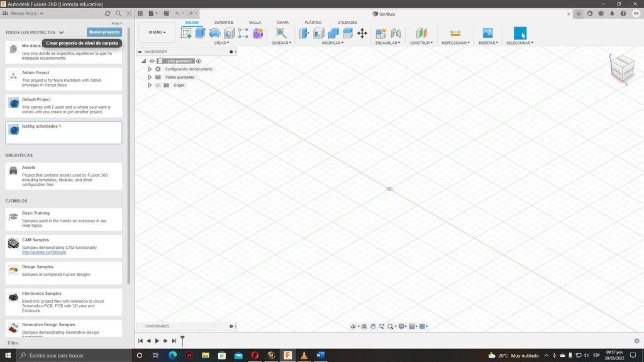This screenshot has height=362, width=644.
Task: Click the Redo arrow
Action: (191, 14)
